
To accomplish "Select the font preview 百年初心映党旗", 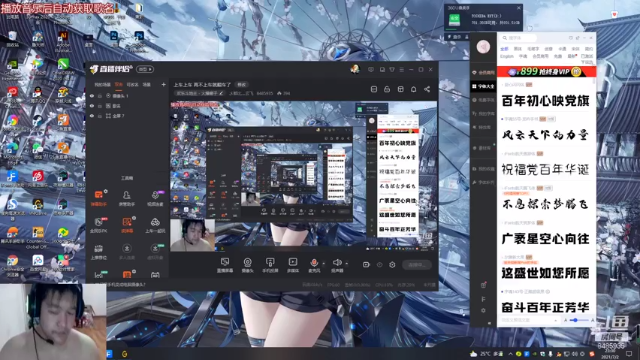I will click(x=545, y=101).
